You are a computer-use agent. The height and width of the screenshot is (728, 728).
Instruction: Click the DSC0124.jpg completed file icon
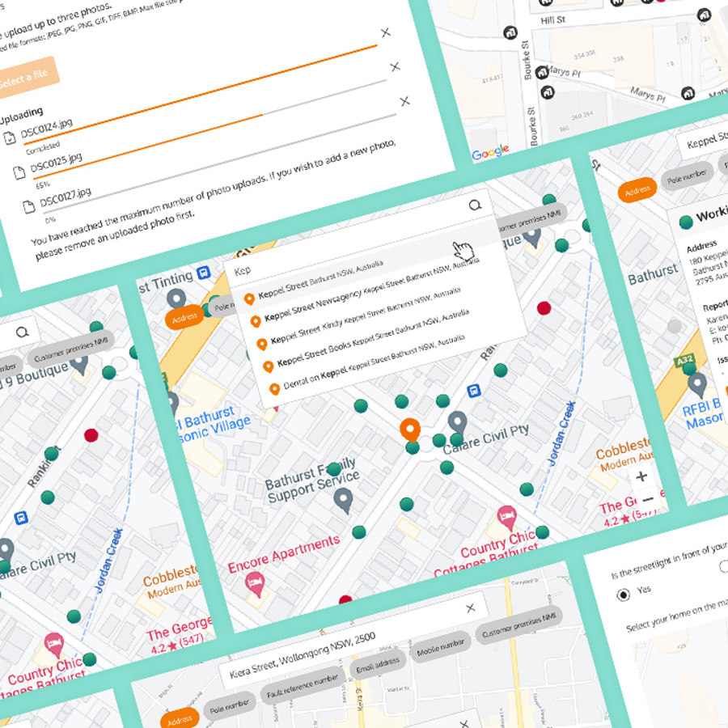tap(9, 138)
